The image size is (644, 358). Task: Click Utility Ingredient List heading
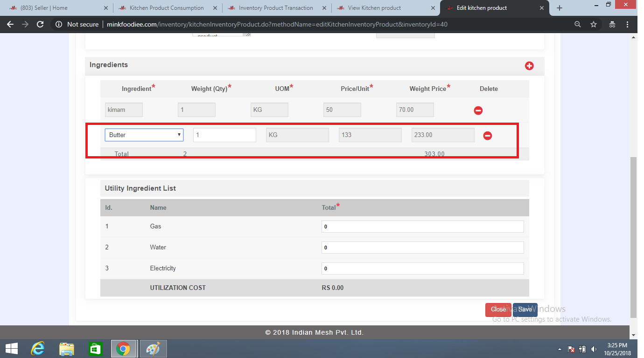(x=140, y=188)
